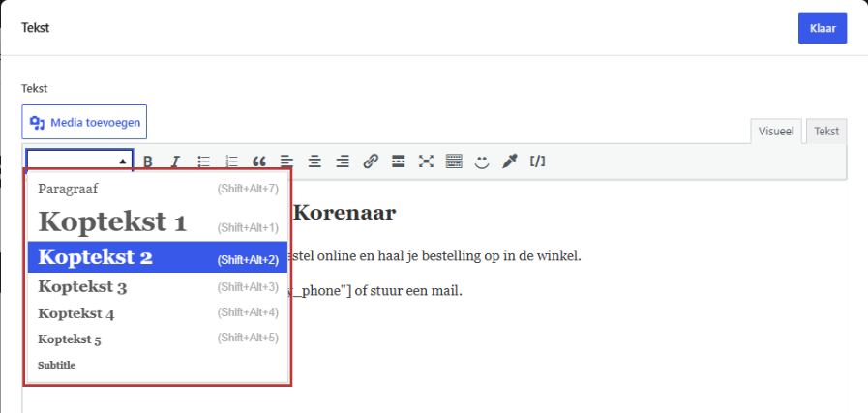This screenshot has width=868, height=413.
Task: Switch to the Visueel editor tab
Action: pos(776,132)
